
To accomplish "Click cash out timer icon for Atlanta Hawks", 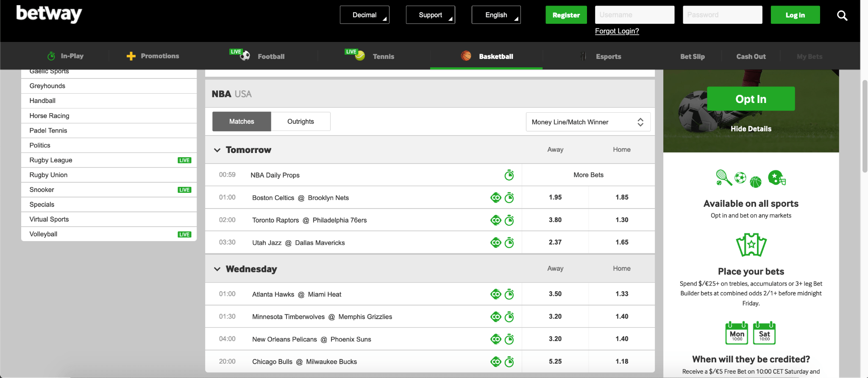I will pyautogui.click(x=509, y=294).
